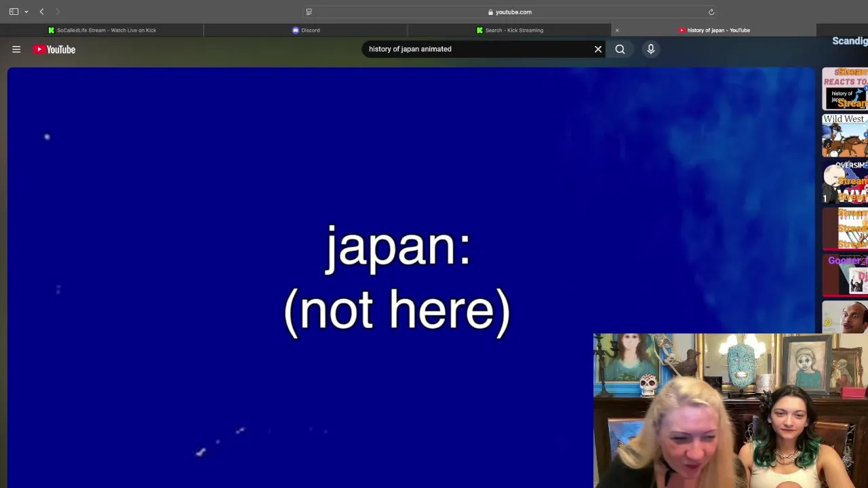This screenshot has height=488, width=868.
Task: Clear the YouTube search text
Action: coord(598,49)
